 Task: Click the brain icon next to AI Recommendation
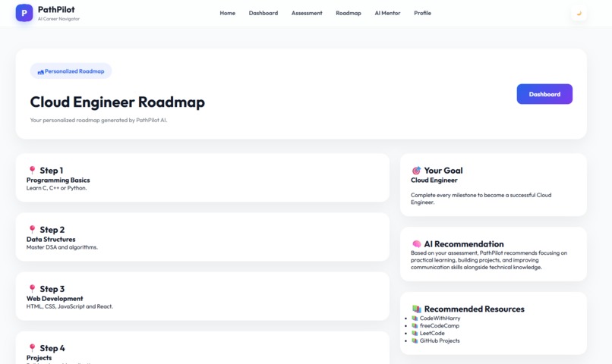[416, 244]
